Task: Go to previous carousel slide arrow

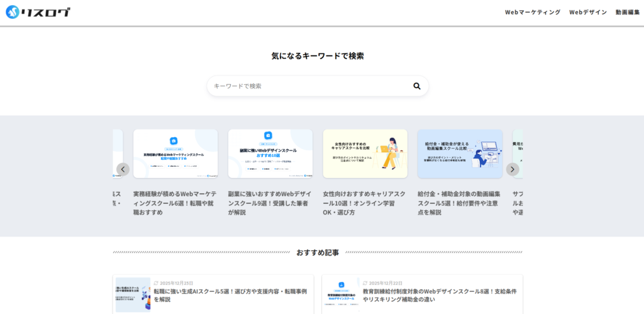Action: pos(123,169)
